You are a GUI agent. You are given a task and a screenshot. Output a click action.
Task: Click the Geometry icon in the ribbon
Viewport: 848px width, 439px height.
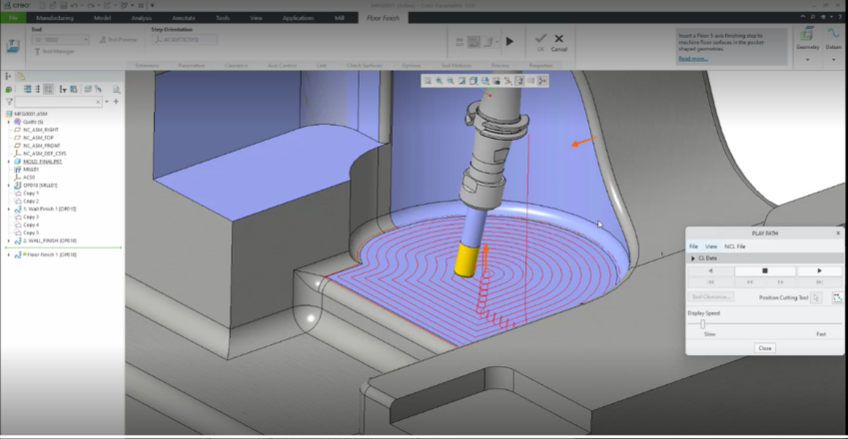(807, 40)
